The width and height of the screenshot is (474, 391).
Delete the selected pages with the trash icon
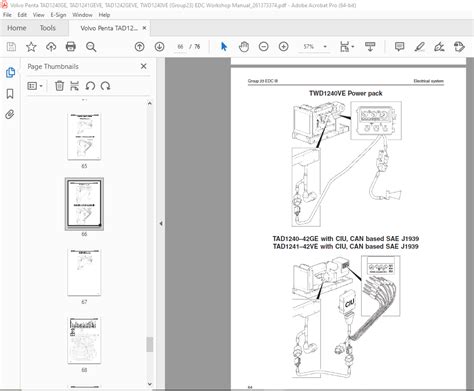(x=59, y=86)
